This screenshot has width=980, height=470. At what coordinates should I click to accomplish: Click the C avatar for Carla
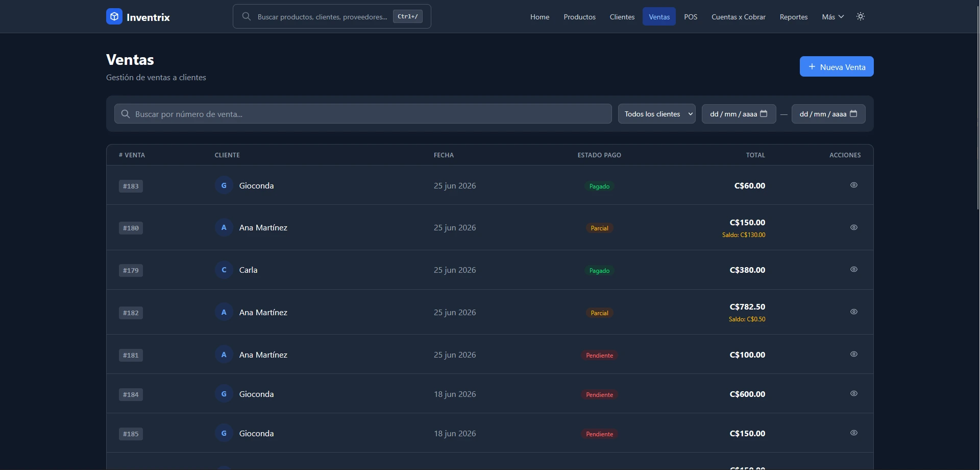pos(224,270)
